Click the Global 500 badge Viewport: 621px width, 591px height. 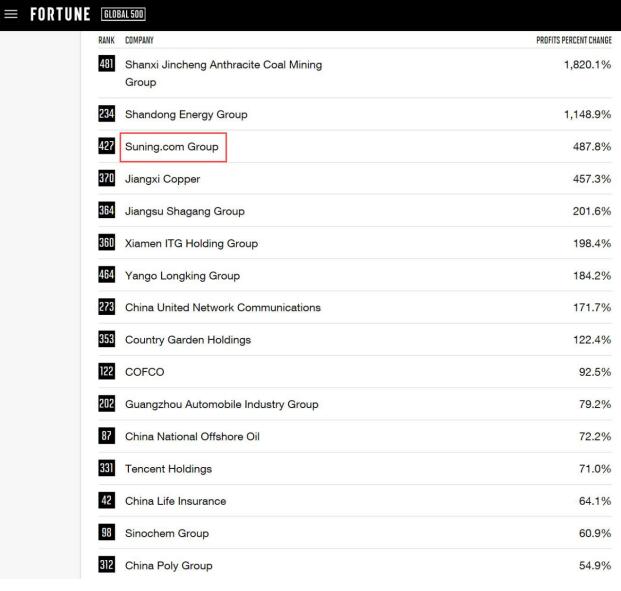pyautogui.click(x=123, y=14)
